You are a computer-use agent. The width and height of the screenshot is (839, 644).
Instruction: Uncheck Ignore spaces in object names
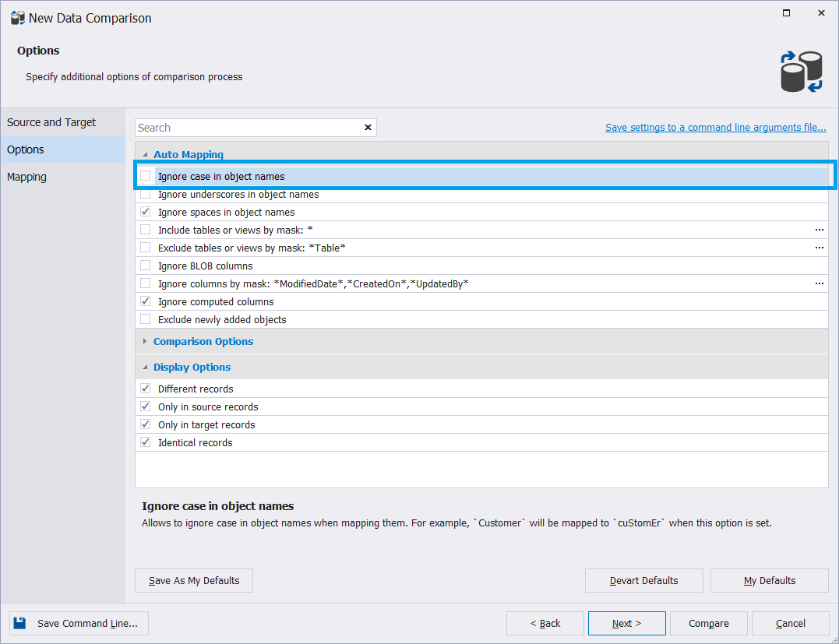(146, 212)
